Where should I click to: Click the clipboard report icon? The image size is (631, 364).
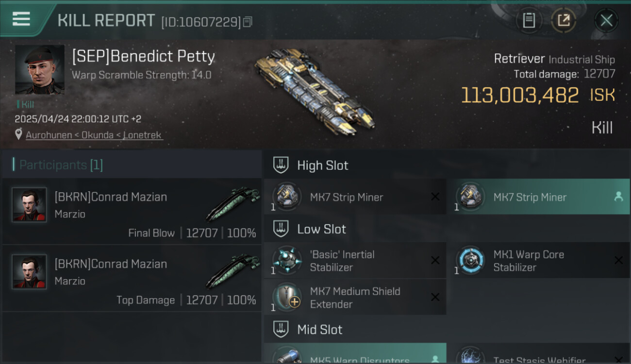tap(529, 20)
